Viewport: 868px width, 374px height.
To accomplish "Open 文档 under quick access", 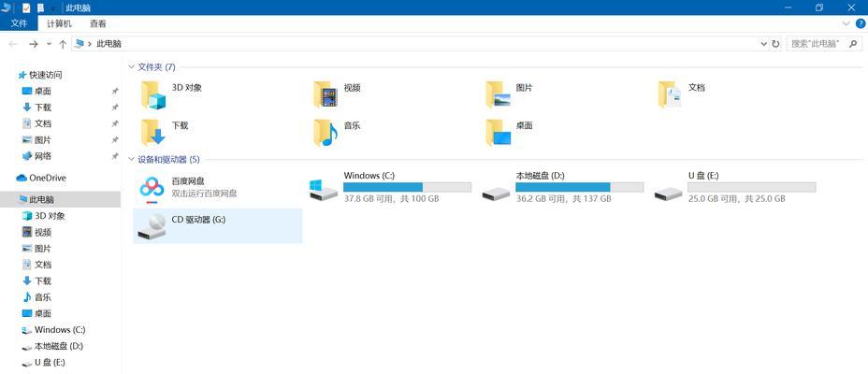I will [43, 123].
